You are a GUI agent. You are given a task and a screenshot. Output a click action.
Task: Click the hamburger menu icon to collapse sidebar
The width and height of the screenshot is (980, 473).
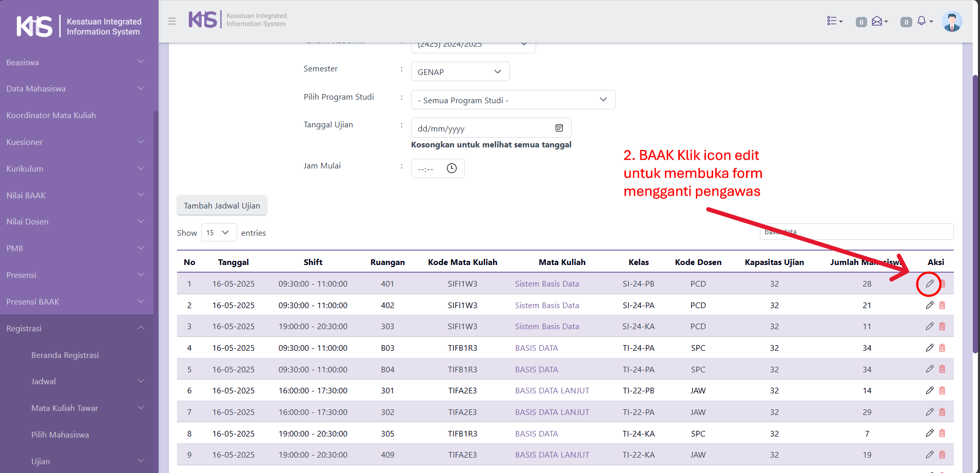[x=172, y=21]
